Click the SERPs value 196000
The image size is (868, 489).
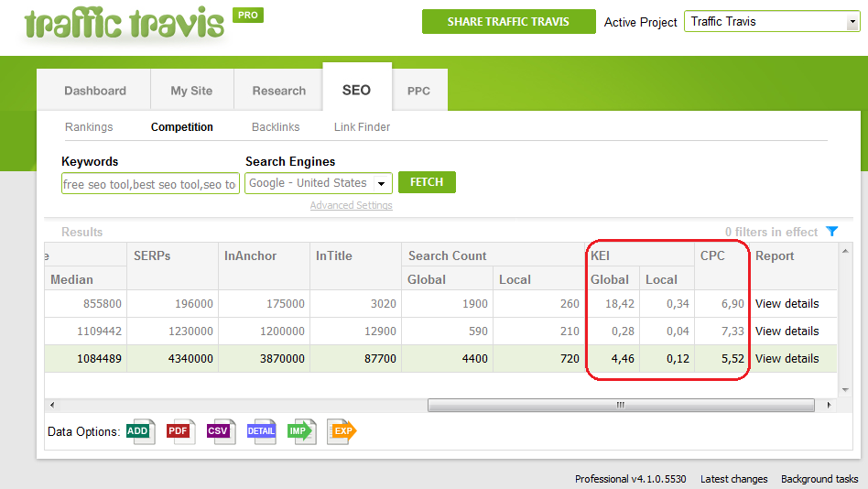point(194,303)
